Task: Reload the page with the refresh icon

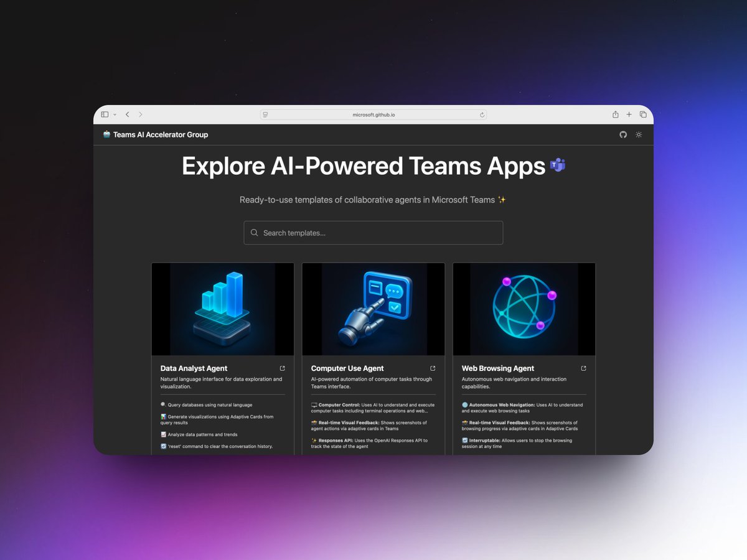Action: pyautogui.click(x=482, y=114)
